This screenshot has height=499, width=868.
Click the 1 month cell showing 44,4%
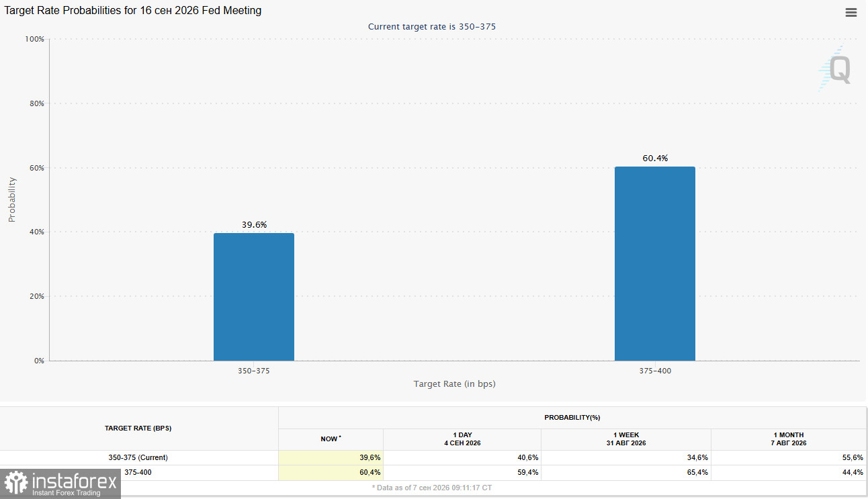click(789, 473)
